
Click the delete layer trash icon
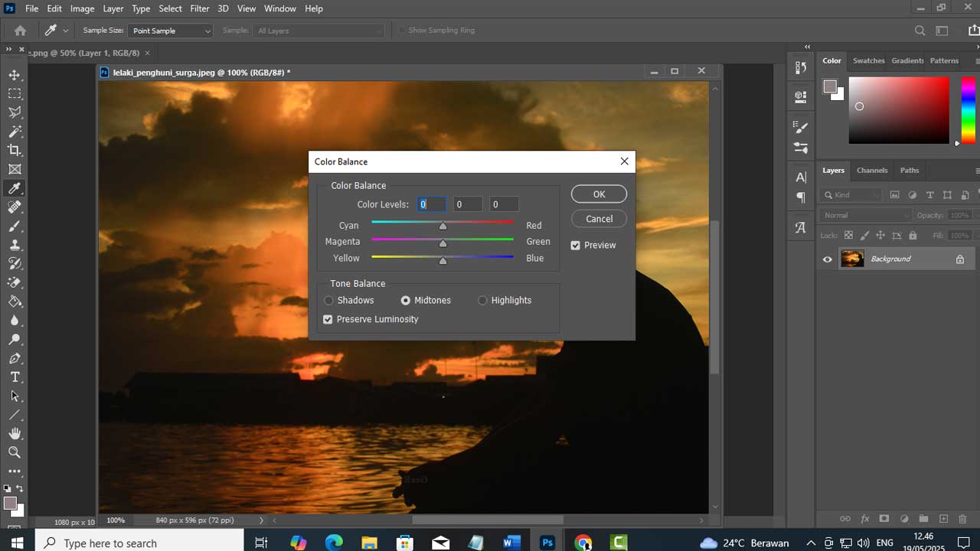tap(963, 519)
